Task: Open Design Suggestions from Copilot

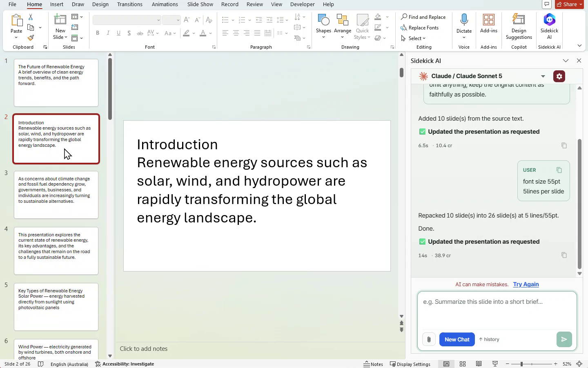Action: click(519, 27)
